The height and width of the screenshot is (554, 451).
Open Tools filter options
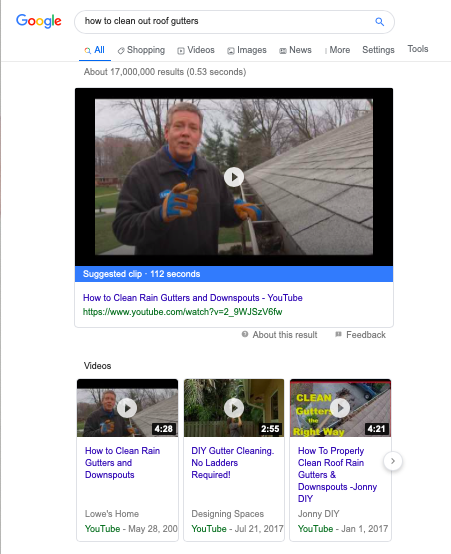point(418,49)
